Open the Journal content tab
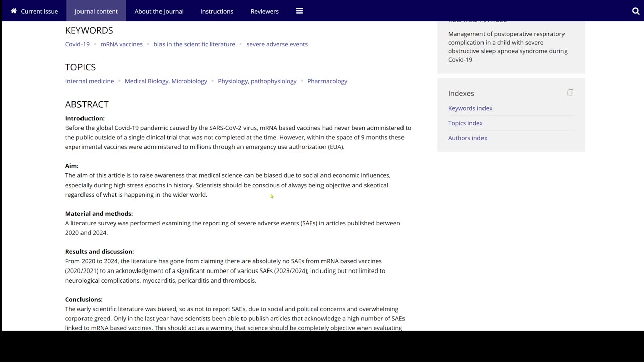Screen dimensions: 644x362 pyautogui.click(x=96, y=11)
